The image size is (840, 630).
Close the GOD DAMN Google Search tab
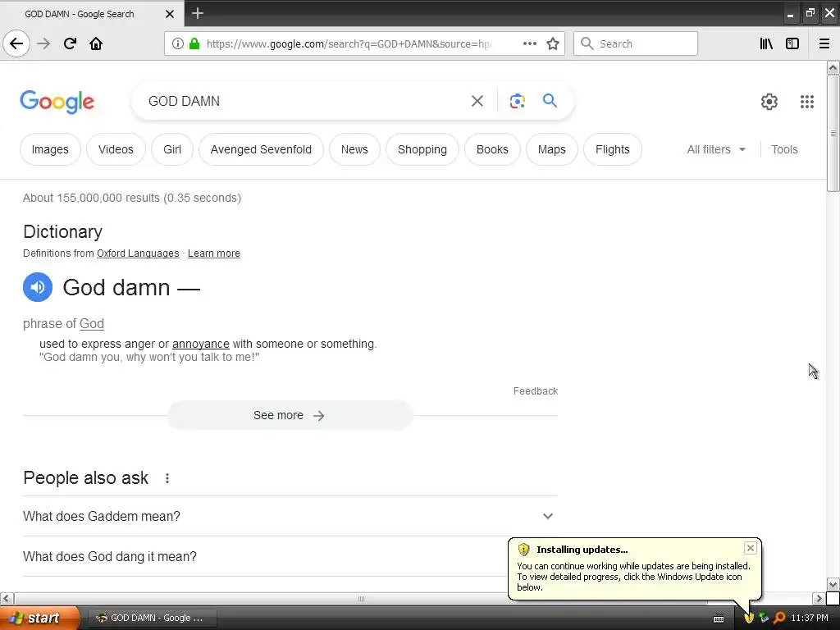tap(169, 14)
